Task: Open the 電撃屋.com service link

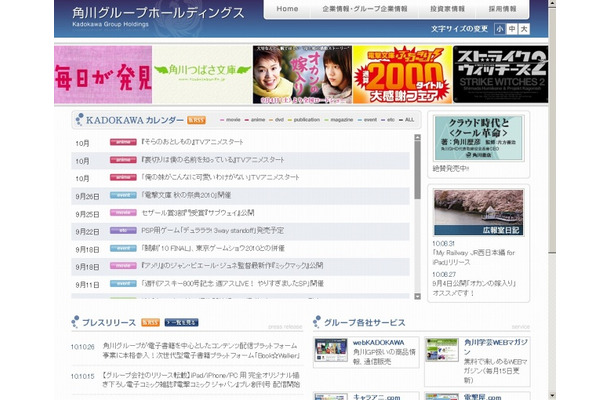Action: (x=482, y=397)
